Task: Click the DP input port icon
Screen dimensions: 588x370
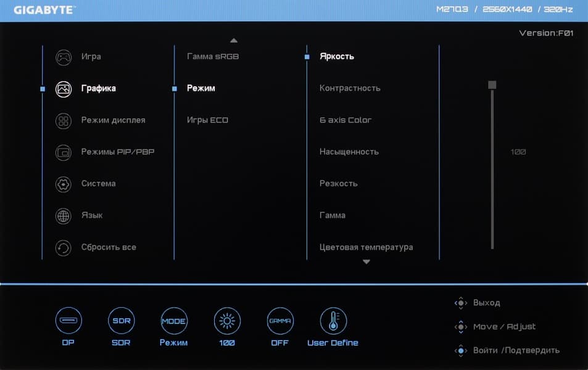Action: (x=68, y=321)
